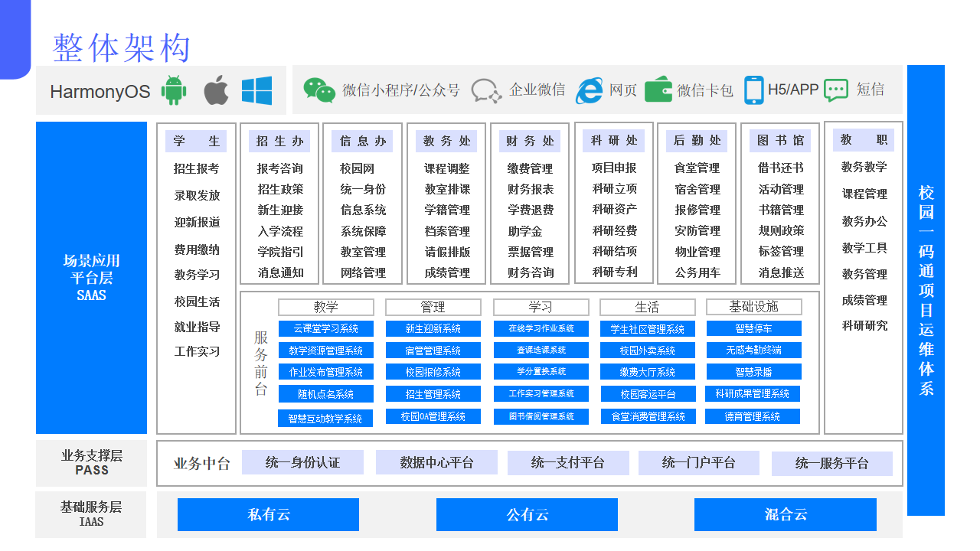The height and width of the screenshot is (551, 980).
Task: Click the Android icon next to HarmonyOS
Action: pyautogui.click(x=174, y=90)
